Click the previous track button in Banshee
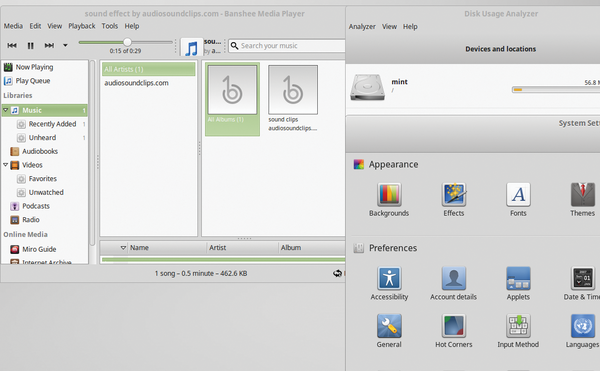 pos(12,45)
